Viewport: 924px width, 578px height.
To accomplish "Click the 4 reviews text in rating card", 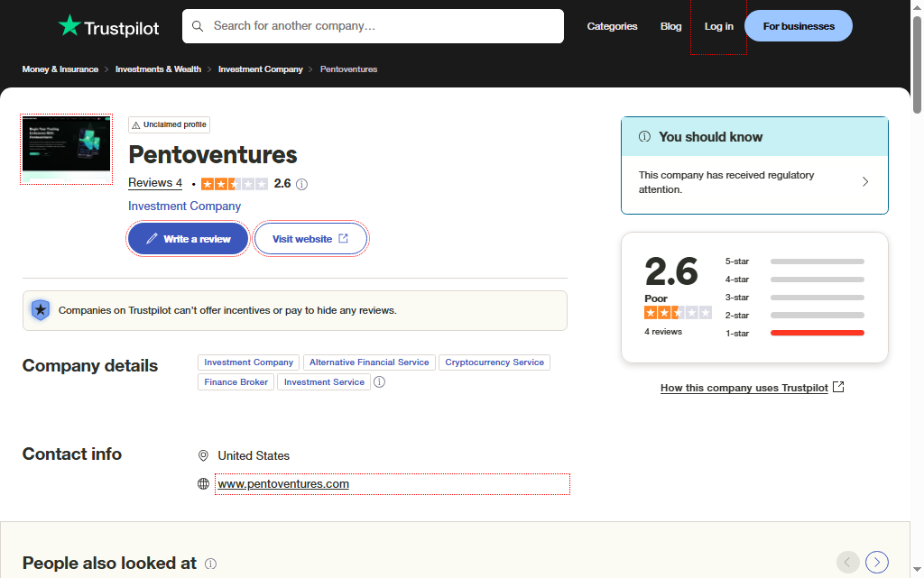I will click(x=663, y=332).
